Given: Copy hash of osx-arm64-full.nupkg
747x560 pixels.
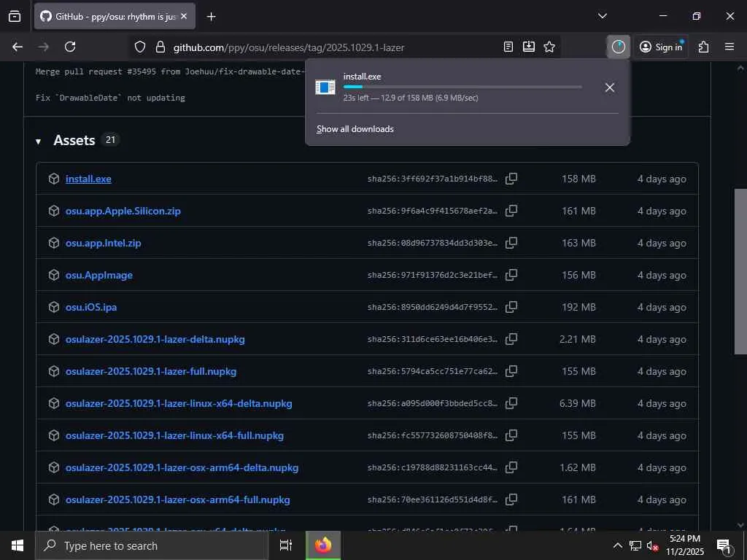Looking at the screenshot, I should pyautogui.click(x=511, y=499).
